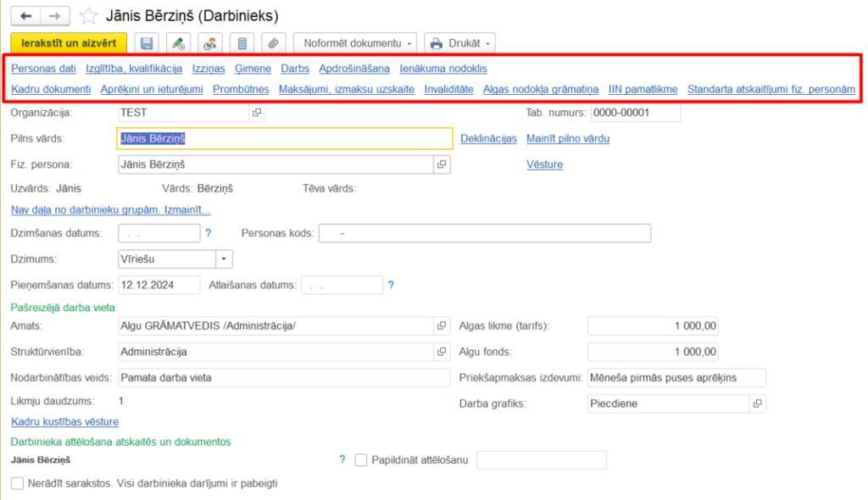Image resolution: width=868 pixels, height=500 pixels.
Task: Enable the Papildināt attēlošanu checkbox
Action: click(x=360, y=460)
